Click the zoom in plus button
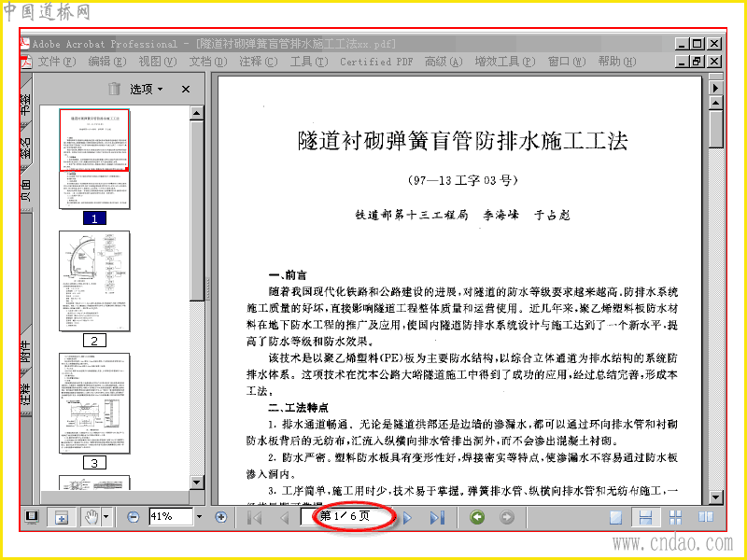 click(x=221, y=517)
